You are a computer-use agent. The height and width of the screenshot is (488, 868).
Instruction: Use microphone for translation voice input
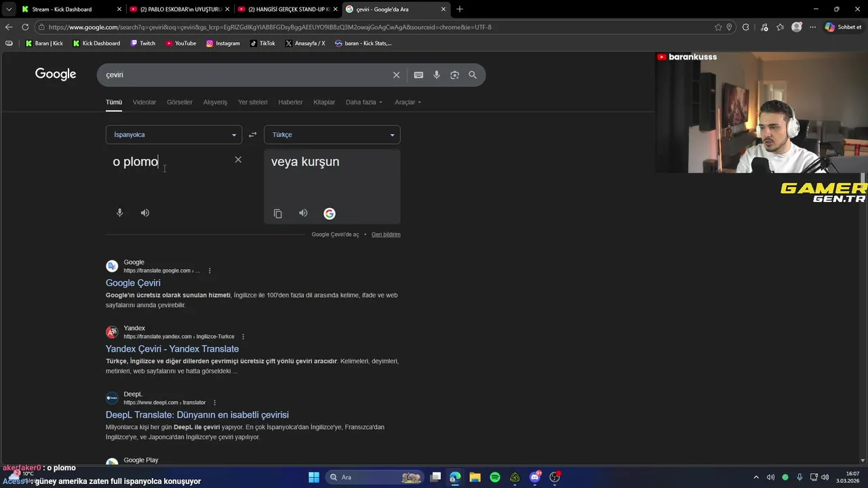tap(119, 213)
